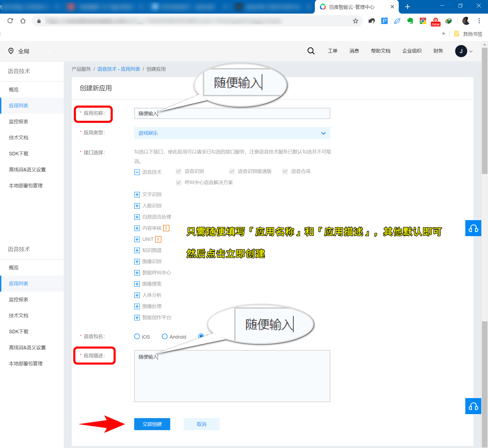Select the Android radio button
This screenshot has height=448, width=488.
(165, 336)
